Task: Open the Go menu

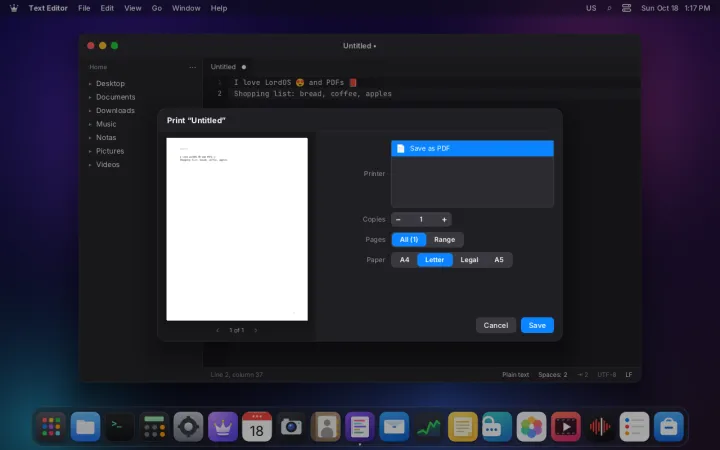Action: (157, 8)
